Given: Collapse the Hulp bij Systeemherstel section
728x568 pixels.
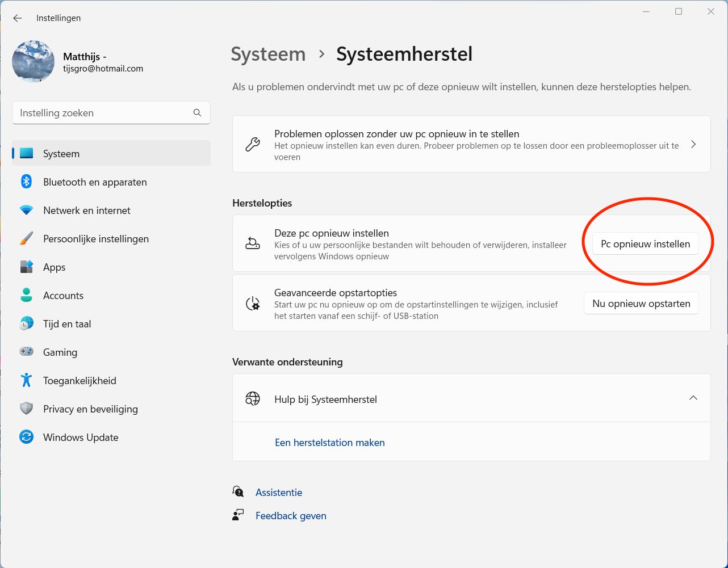Looking at the screenshot, I should click(693, 398).
